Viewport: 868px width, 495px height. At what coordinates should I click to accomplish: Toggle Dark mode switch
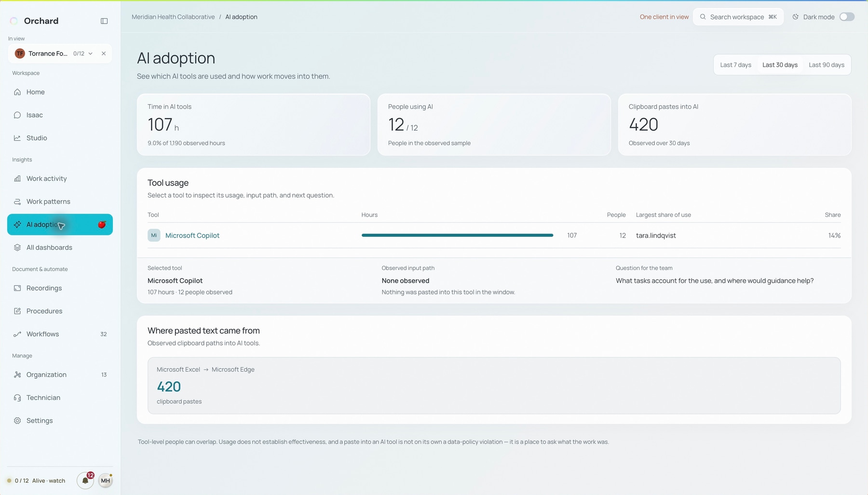pyautogui.click(x=847, y=17)
